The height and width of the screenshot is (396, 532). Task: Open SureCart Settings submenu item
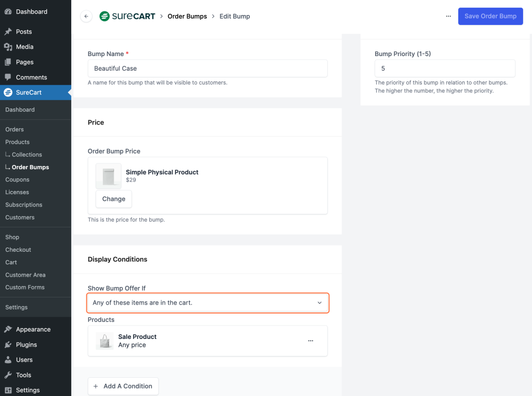pyautogui.click(x=16, y=307)
